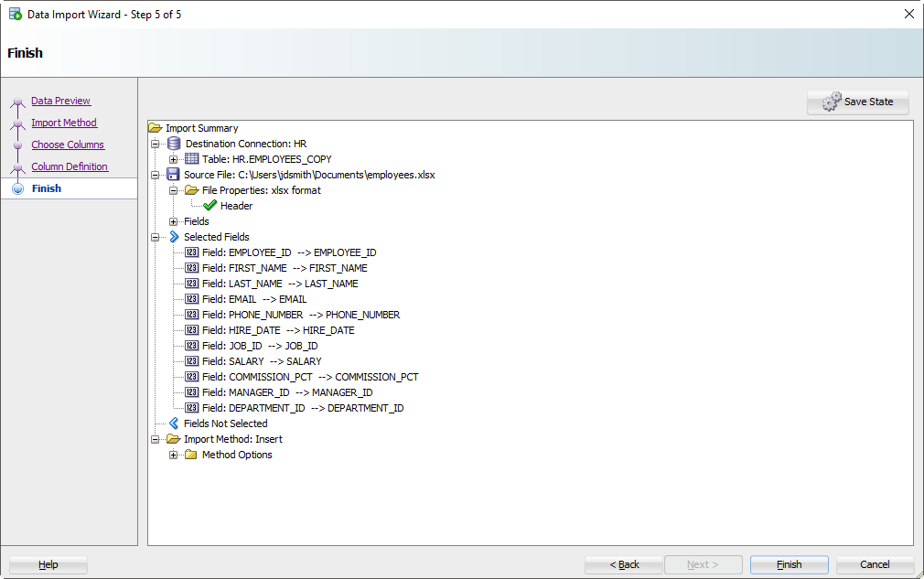Select Fields Not Selected label
The image size is (924, 579).
[x=226, y=424]
